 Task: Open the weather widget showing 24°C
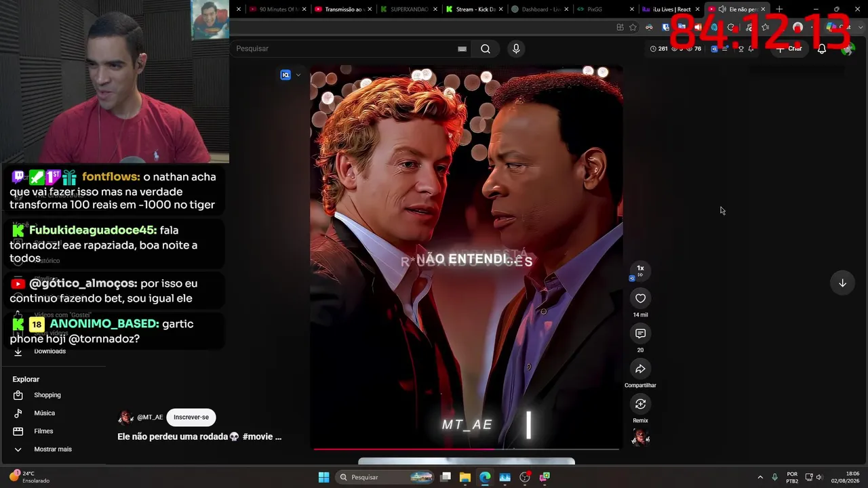click(30, 477)
